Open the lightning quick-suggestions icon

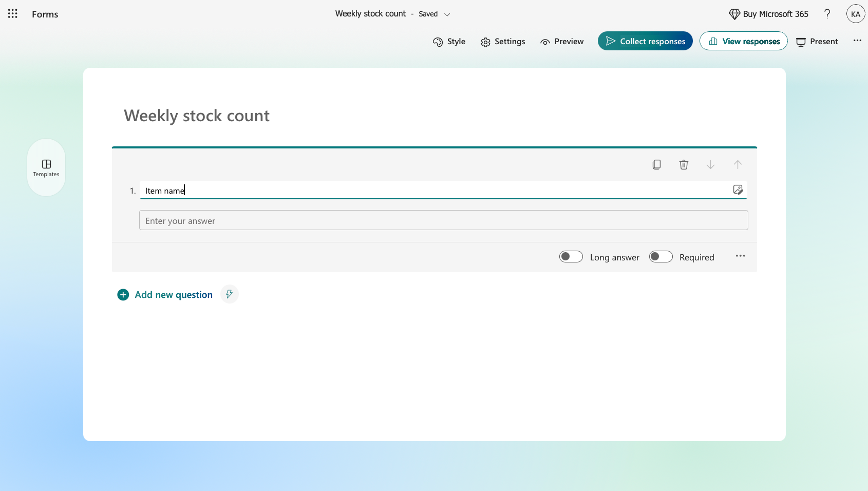point(230,294)
